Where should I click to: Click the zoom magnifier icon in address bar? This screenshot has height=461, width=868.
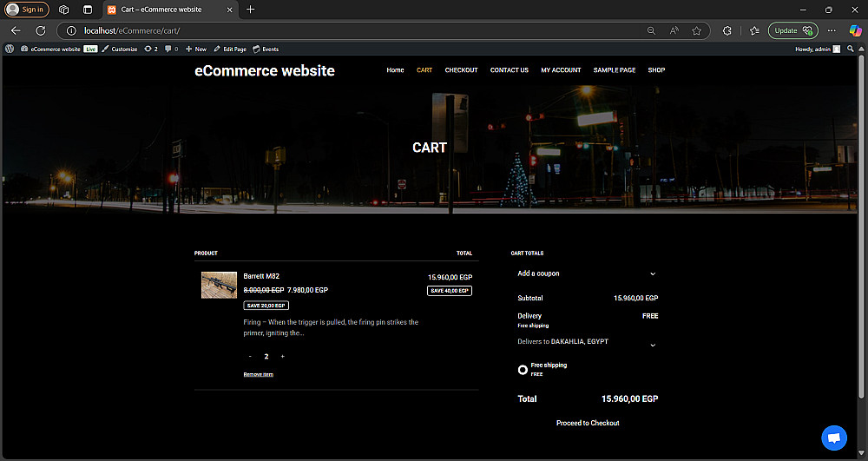(x=651, y=30)
